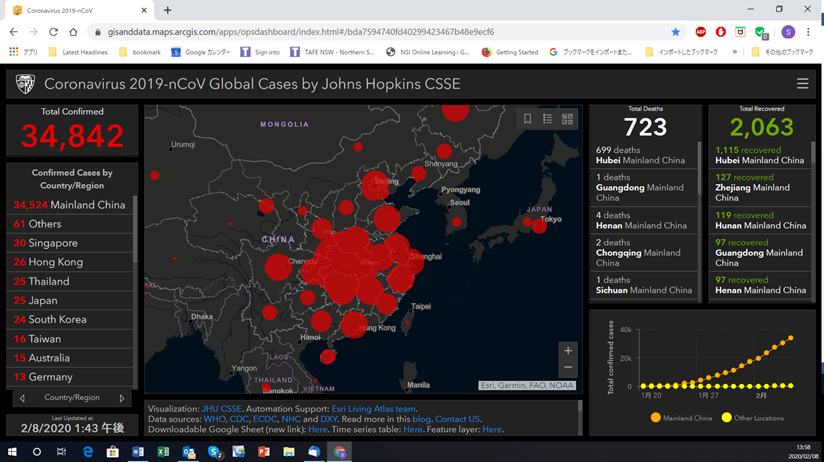Open the Getting Started bookmark
The height and width of the screenshot is (462, 824).
click(510, 52)
